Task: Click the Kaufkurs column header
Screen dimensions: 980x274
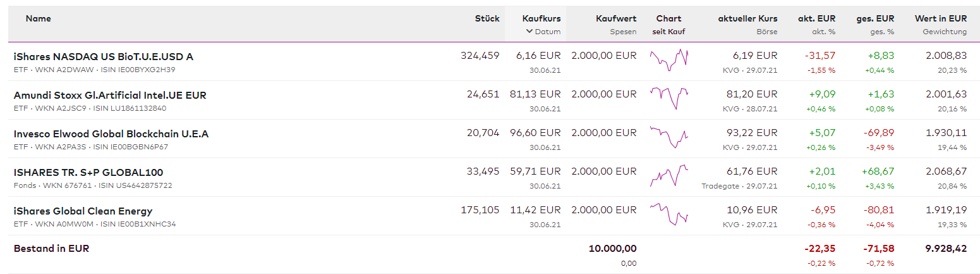Action: [x=541, y=18]
